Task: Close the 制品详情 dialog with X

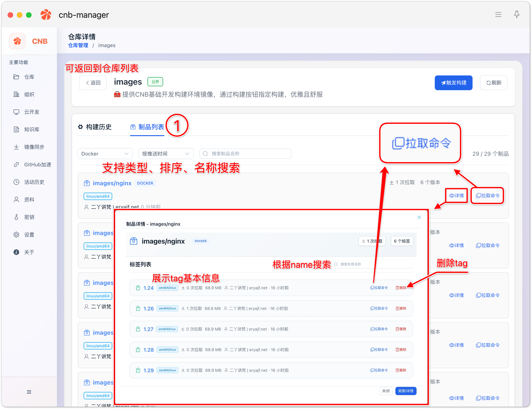Action: tap(419, 217)
